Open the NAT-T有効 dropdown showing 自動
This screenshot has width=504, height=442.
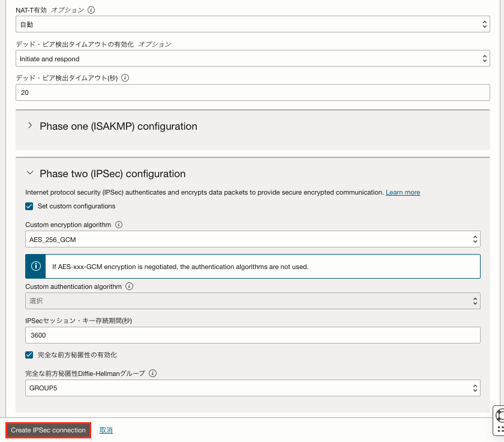(253, 24)
